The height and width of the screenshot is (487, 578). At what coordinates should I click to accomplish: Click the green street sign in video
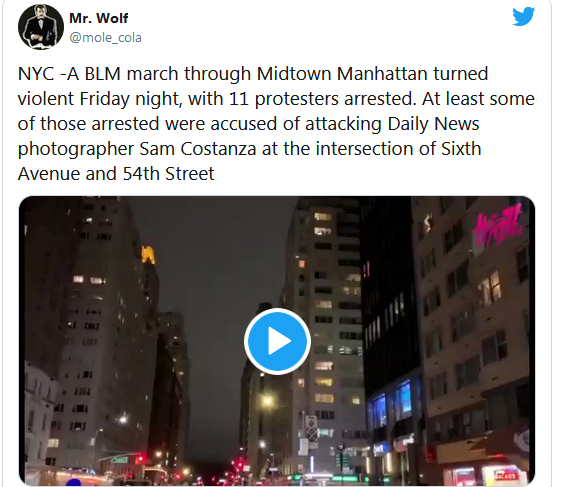click(x=119, y=460)
